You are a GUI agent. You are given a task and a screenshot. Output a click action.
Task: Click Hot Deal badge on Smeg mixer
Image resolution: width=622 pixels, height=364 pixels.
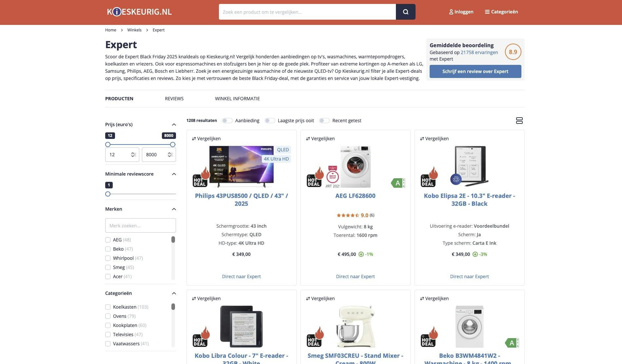(x=315, y=337)
